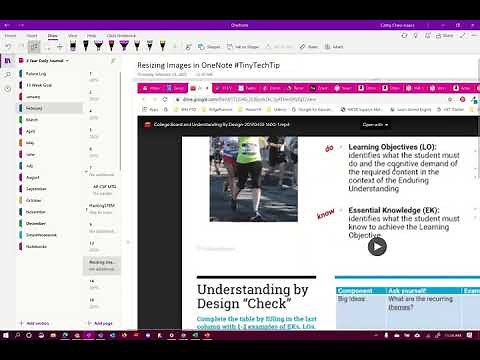The height and width of the screenshot is (360, 480).
Task: Click the lightbulb Tell me icon
Action: tap(416, 35)
